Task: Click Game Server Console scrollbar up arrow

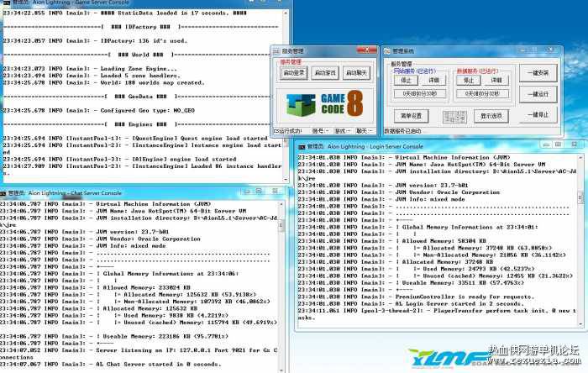Action: coord(286,13)
